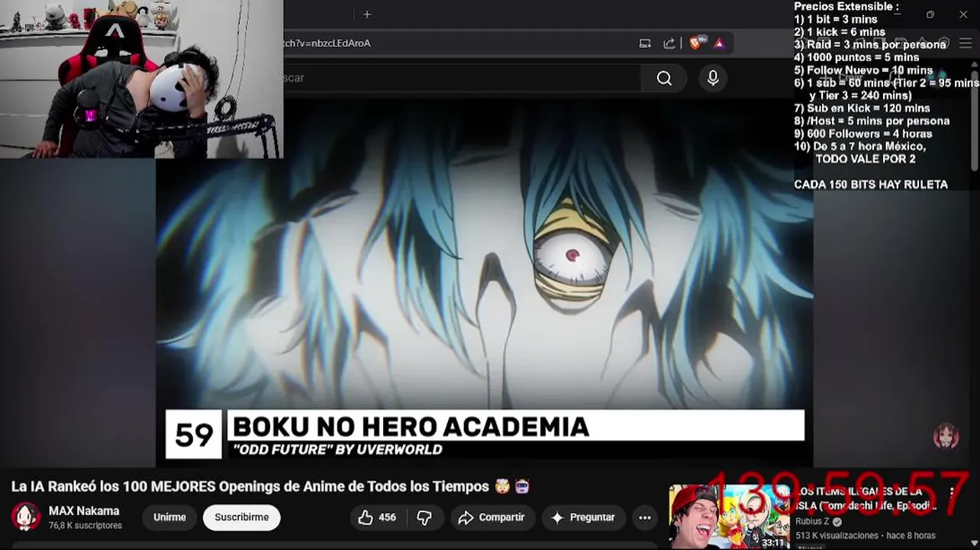Click the YouTube search magnifier button

coord(664,78)
